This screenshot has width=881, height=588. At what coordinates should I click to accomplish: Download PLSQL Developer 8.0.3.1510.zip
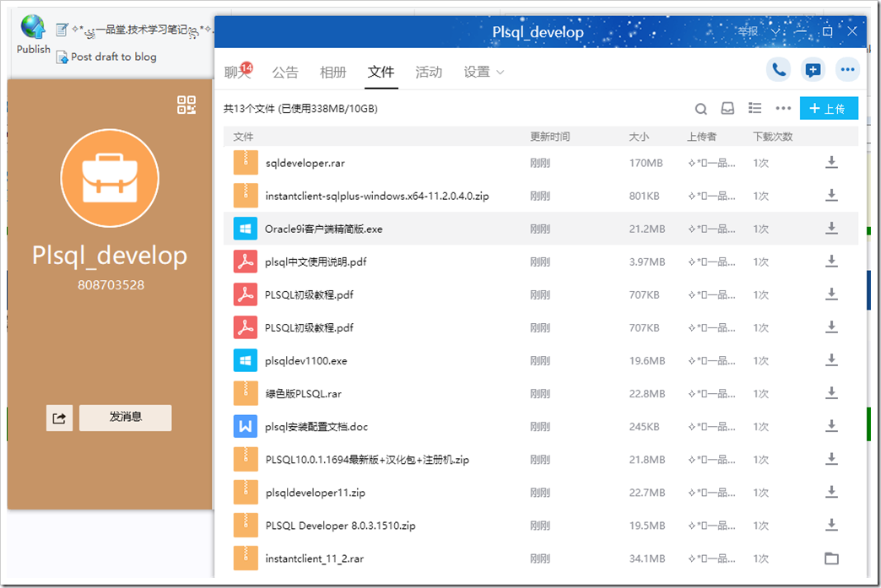click(831, 525)
